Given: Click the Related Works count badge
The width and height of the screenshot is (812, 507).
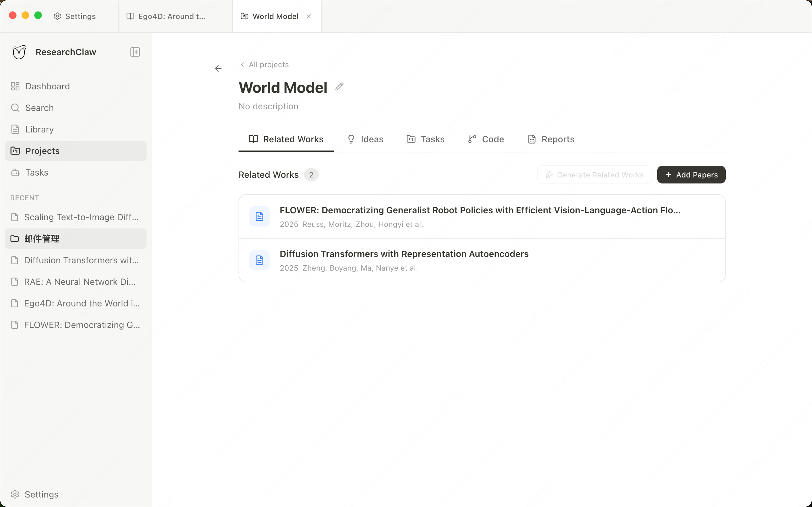Looking at the screenshot, I should [x=311, y=174].
